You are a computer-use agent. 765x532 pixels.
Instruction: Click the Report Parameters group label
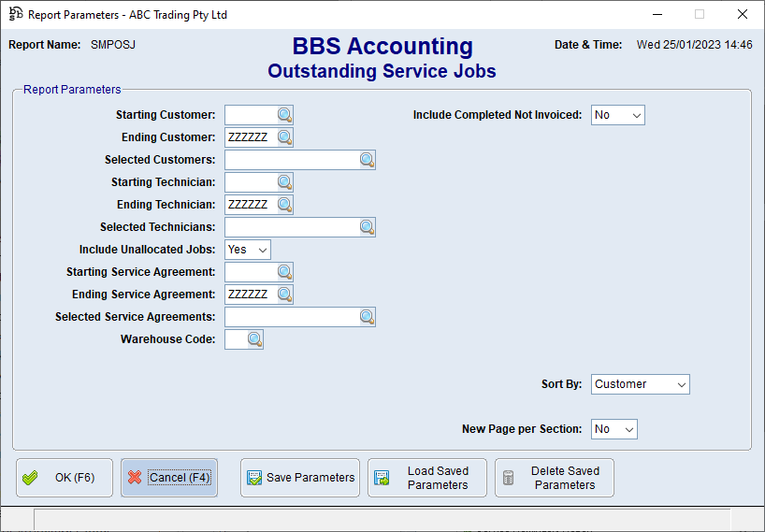tap(72, 90)
